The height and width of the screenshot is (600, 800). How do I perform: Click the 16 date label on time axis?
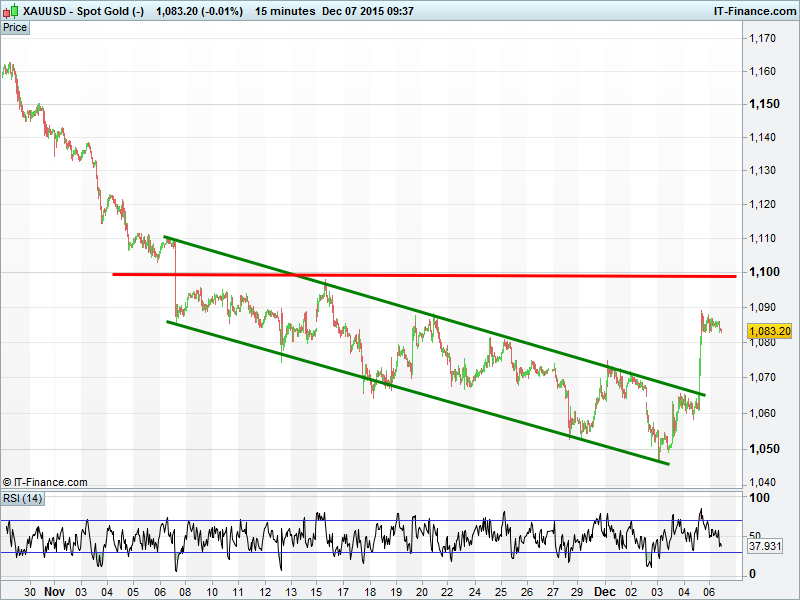[x=342, y=591]
